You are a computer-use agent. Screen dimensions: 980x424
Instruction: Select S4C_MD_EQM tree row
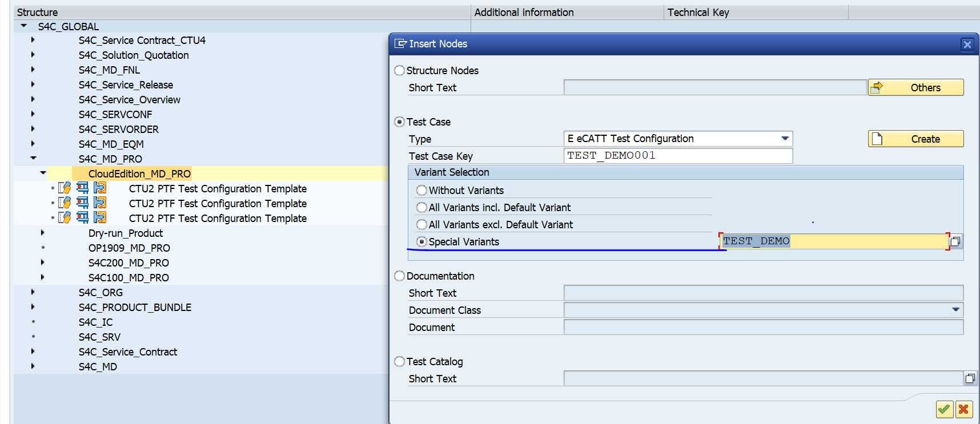click(x=111, y=144)
